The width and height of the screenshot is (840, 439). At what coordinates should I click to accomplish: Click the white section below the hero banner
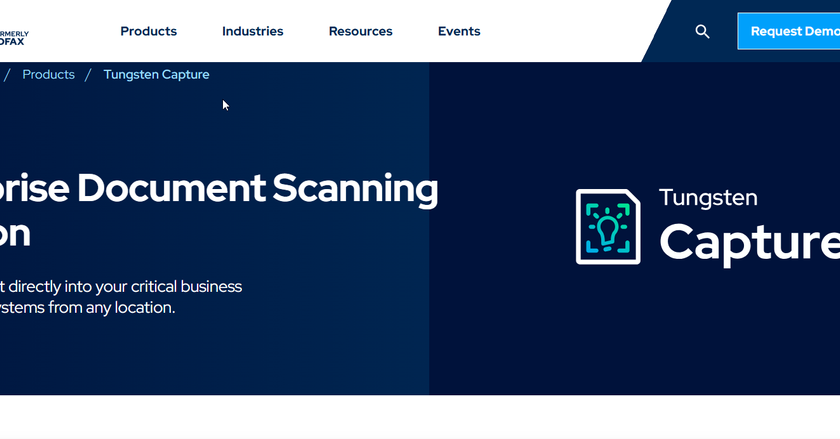(x=420, y=416)
